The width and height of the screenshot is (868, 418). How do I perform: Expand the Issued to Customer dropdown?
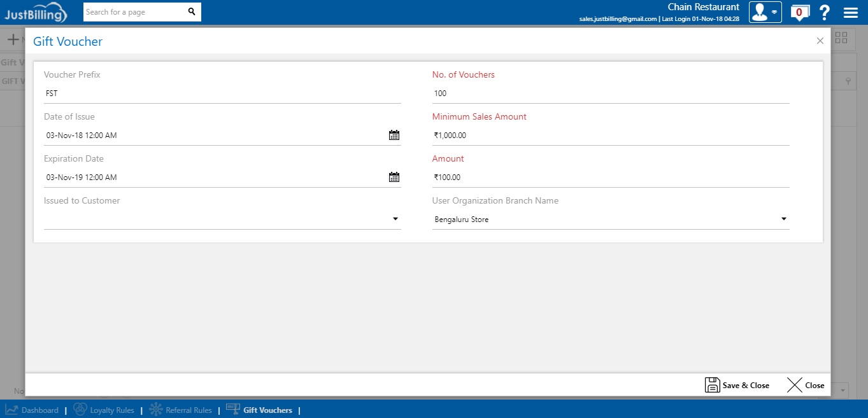[x=395, y=219]
